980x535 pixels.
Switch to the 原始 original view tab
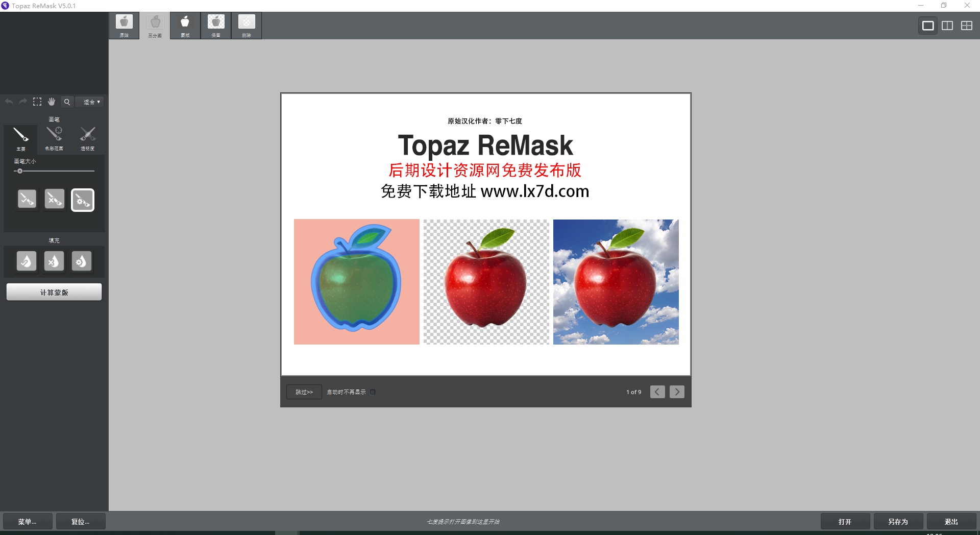point(124,25)
